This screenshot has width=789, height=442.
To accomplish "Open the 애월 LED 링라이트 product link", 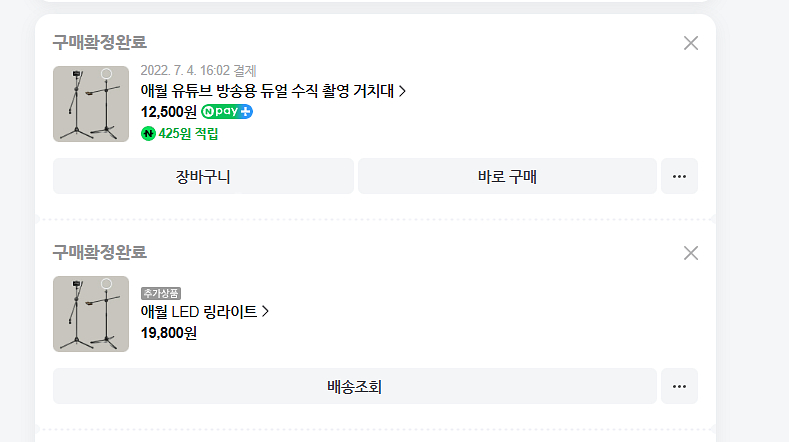I will pyautogui.click(x=199, y=312).
